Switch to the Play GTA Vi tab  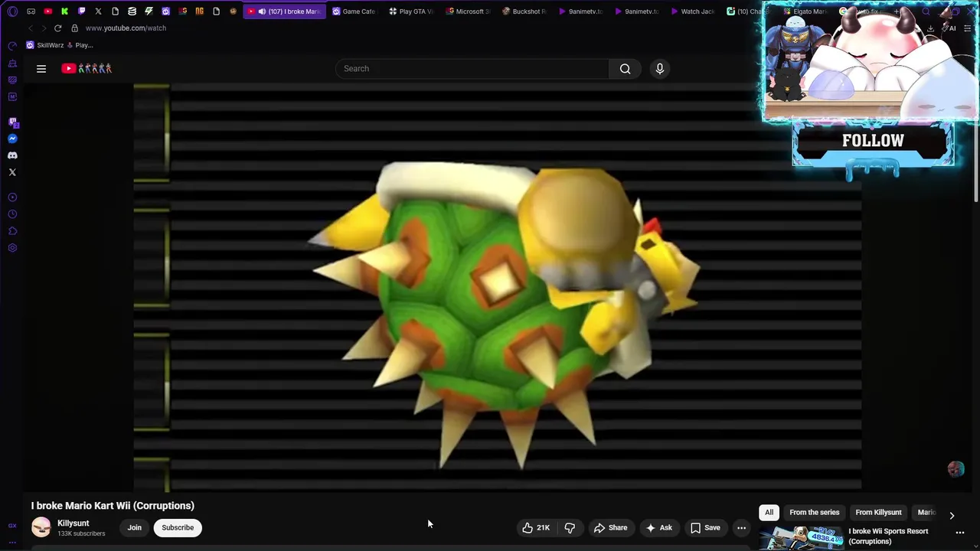411,11
